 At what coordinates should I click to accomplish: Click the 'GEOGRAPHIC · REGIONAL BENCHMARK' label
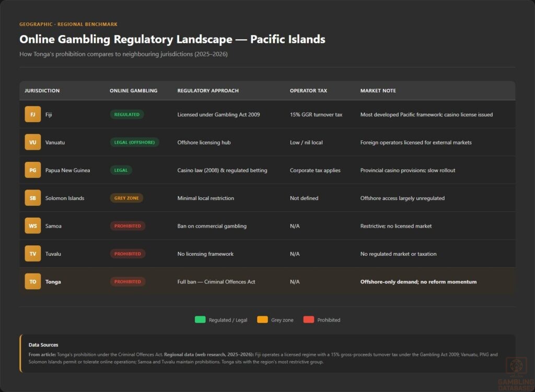pyautogui.click(x=68, y=24)
